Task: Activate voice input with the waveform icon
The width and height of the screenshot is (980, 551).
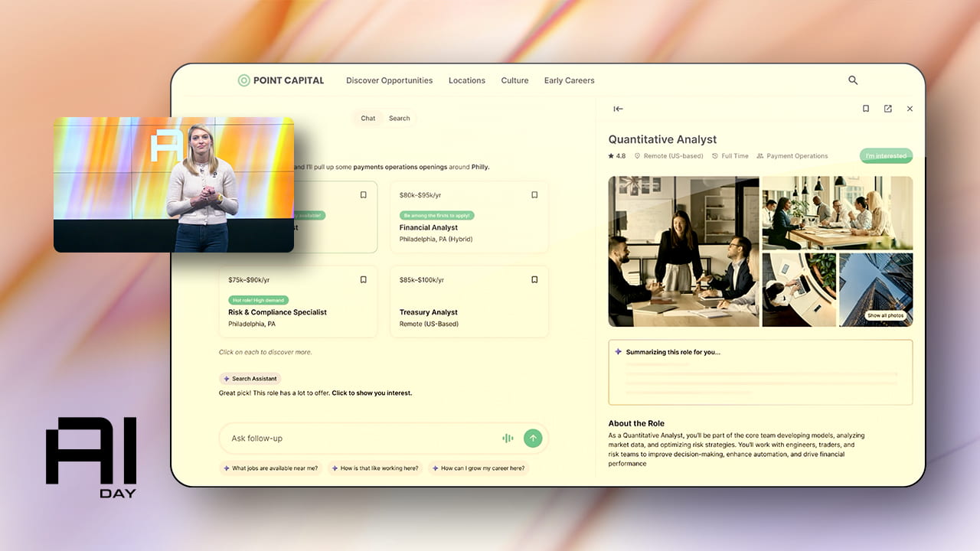Action: click(508, 438)
